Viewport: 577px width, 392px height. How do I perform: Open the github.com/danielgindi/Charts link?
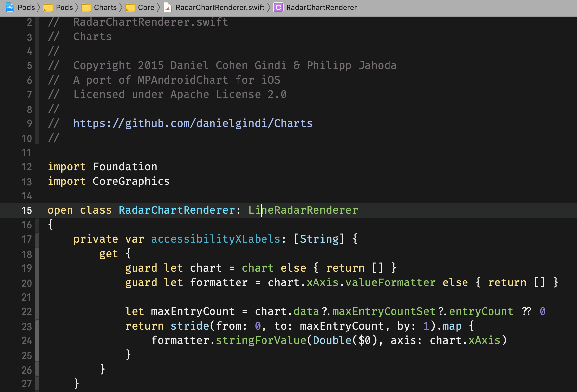point(193,123)
